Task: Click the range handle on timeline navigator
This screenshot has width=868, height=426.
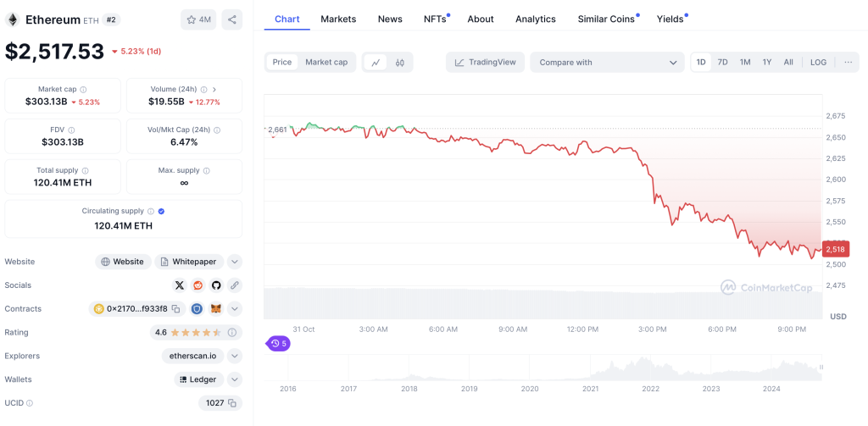Action: (x=821, y=367)
